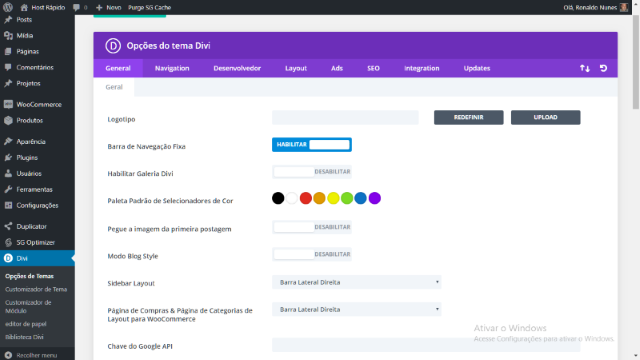Click Recolher menu in sidebar
640x360 pixels.
(37, 356)
